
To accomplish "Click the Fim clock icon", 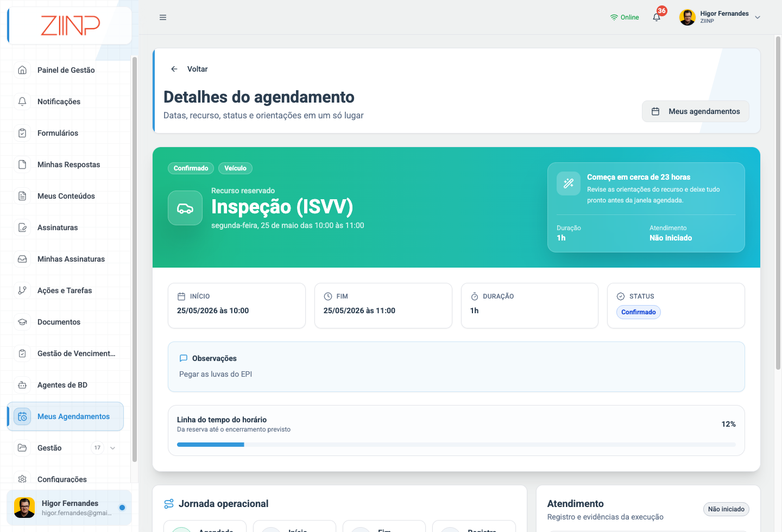I will [328, 296].
